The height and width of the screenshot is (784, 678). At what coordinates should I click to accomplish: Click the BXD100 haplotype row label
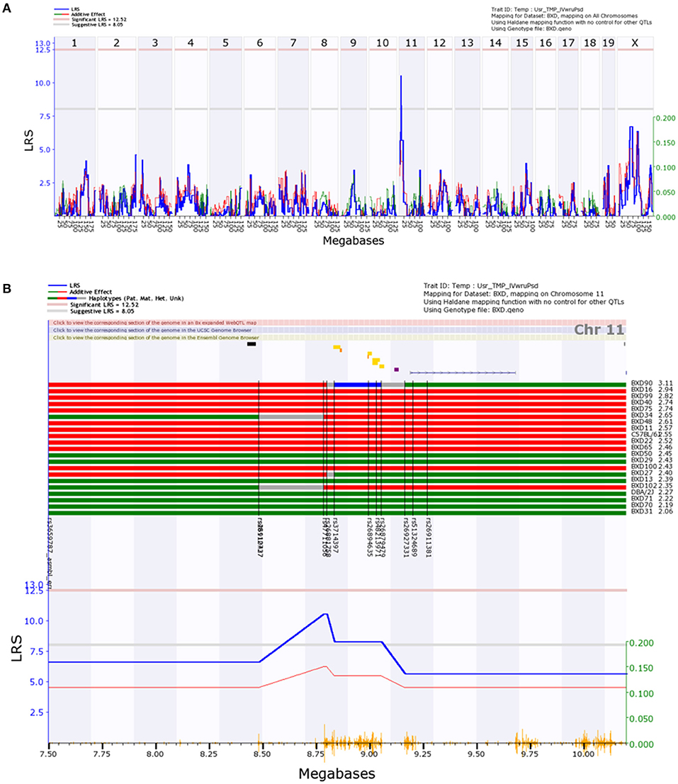pyautogui.click(x=644, y=467)
